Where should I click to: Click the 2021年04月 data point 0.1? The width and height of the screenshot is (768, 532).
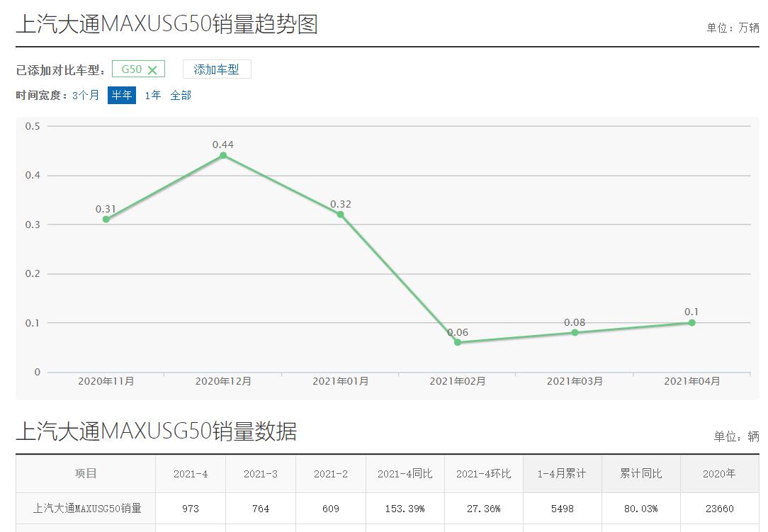[691, 322]
